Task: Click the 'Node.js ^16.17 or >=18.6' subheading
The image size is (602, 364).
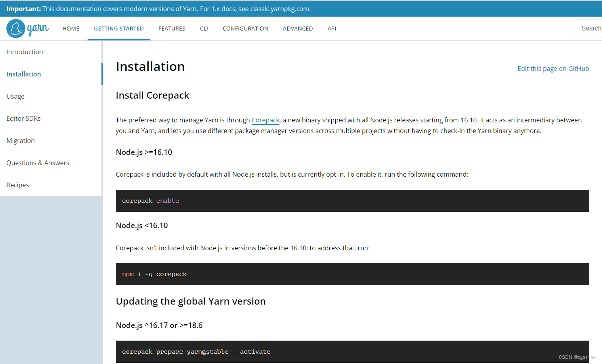Action: point(159,325)
